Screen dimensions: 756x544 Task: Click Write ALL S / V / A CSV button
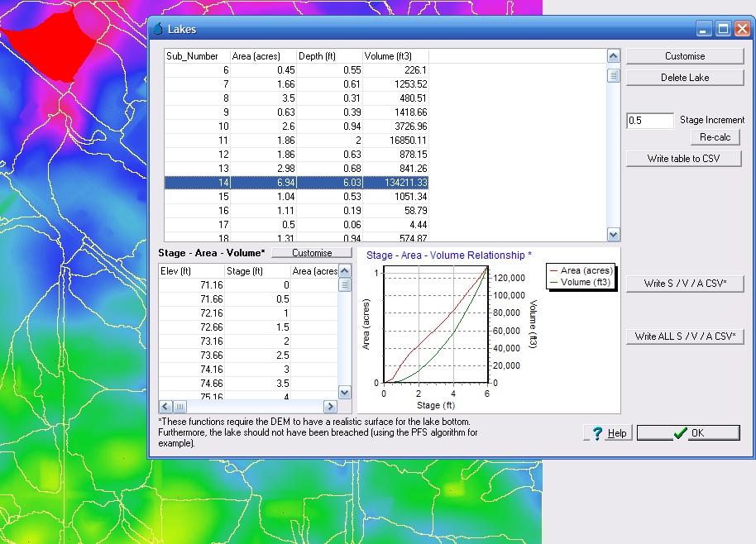pos(684,336)
